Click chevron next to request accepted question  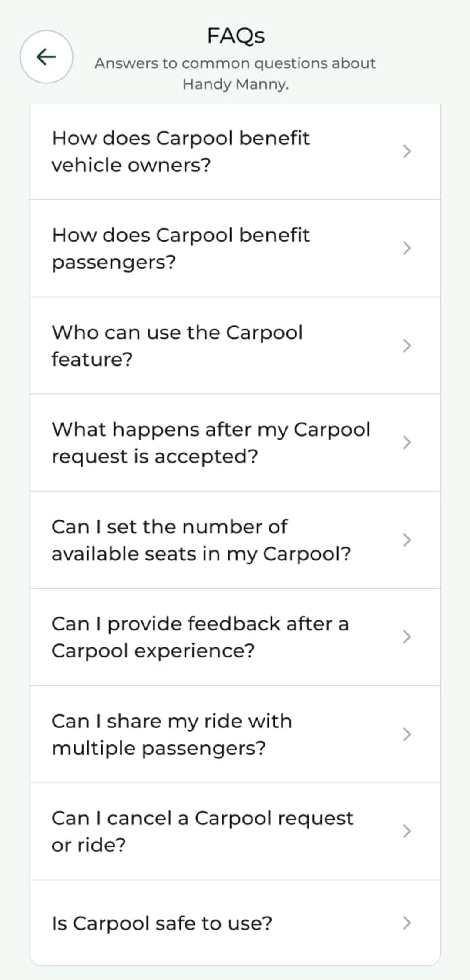coord(407,443)
